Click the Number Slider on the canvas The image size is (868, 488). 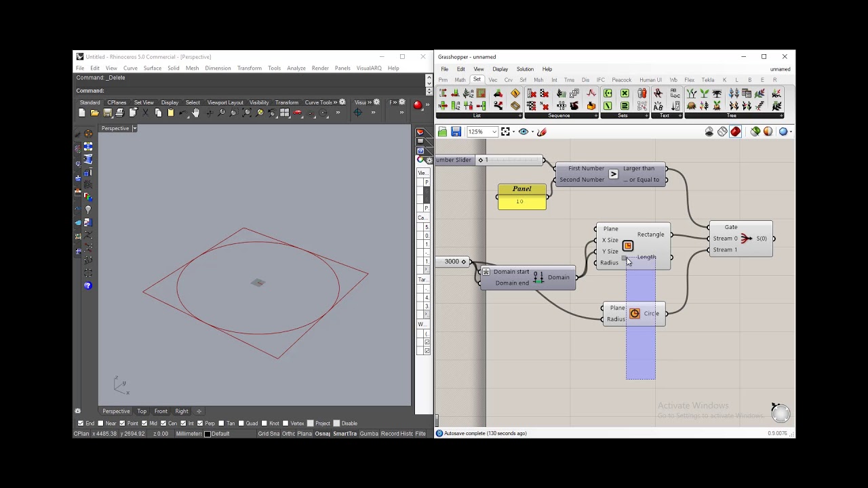pos(454,160)
